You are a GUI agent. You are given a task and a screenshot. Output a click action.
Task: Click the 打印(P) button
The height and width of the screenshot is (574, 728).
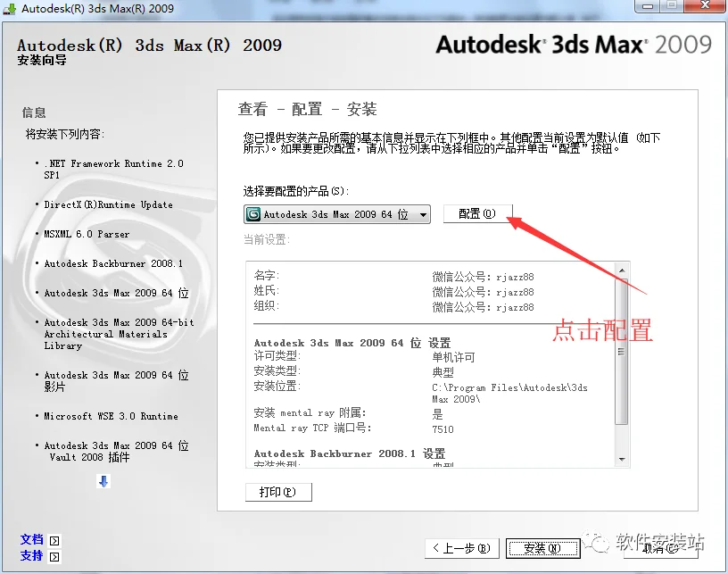[278, 492]
